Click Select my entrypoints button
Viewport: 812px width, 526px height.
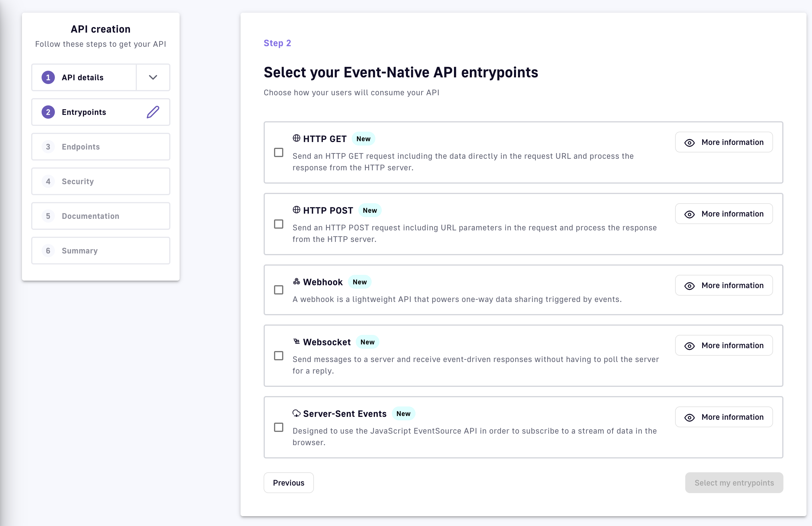click(733, 483)
